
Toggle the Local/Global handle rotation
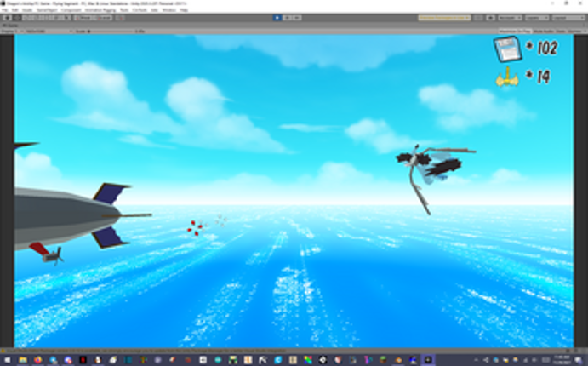point(103,18)
